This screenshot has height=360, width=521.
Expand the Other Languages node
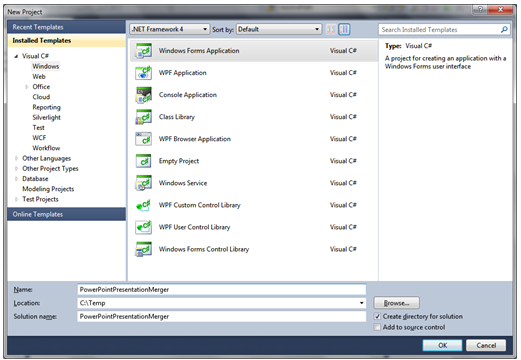16,159
